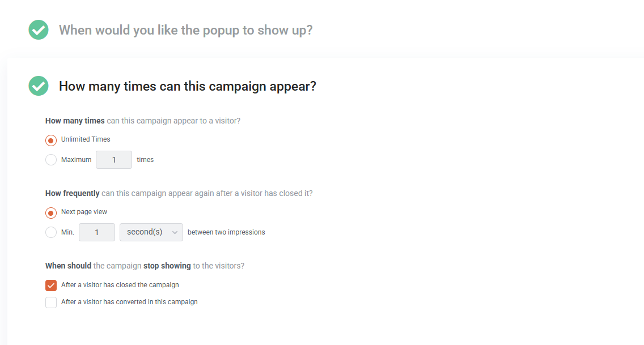Image resolution: width=644 pixels, height=345 pixels.
Task: Expand 'When would you like the popup to show up?' section
Action: [x=185, y=30]
